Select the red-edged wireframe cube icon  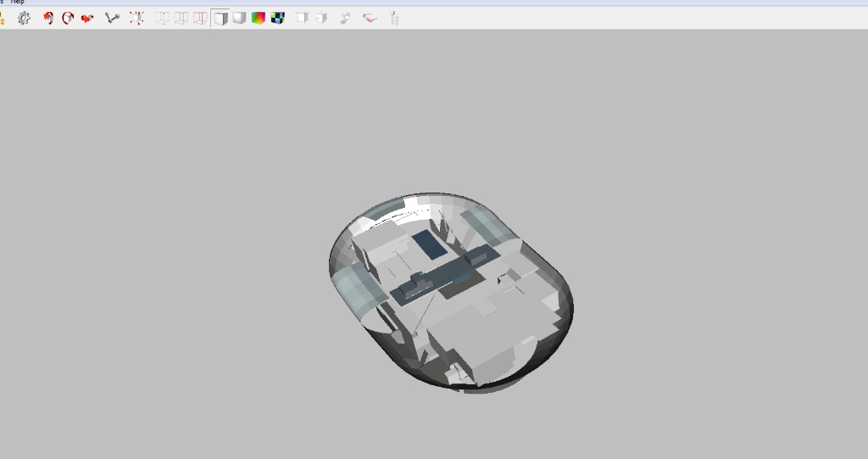tap(200, 18)
